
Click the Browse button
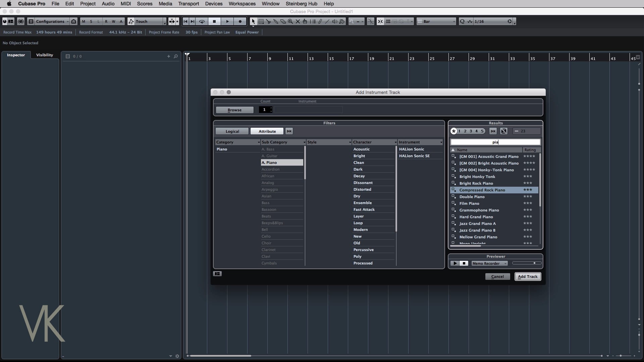(234, 110)
